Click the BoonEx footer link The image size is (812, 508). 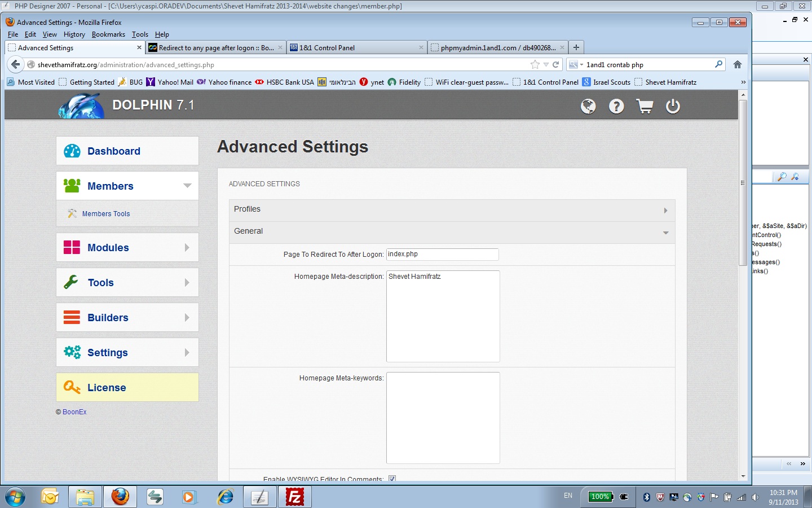pyautogui.click(x=74, y=412)
